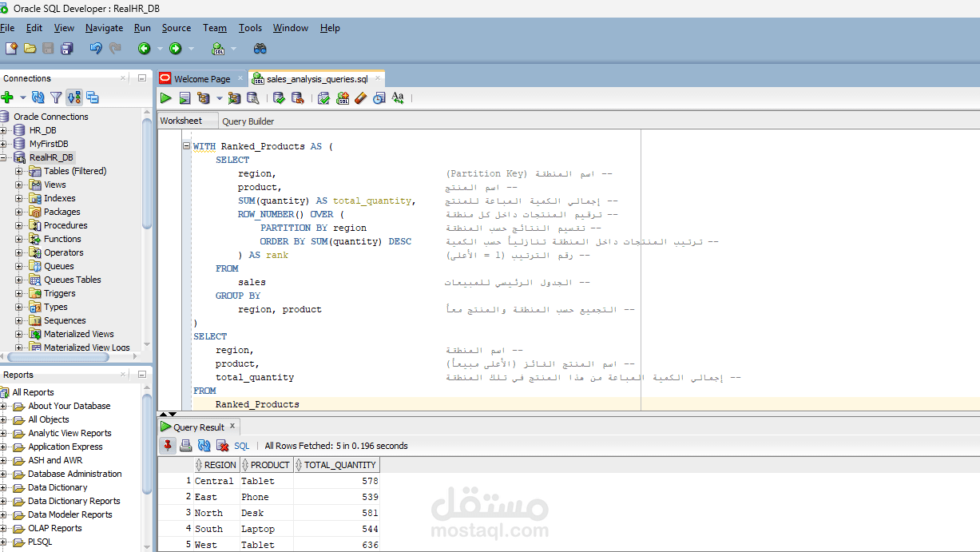This screenshot has height=552, width=980.
Task: Switch to the Query Builder tab
Action: (x=248, y=121)
